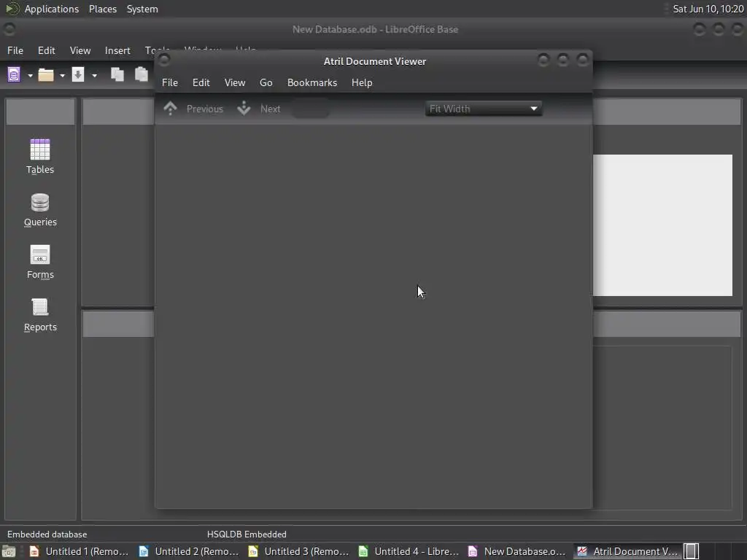Screen dimensions: 747x560
Task: Select Atril Document Viewer taskbar entry
Action: (x=628, y=551)
